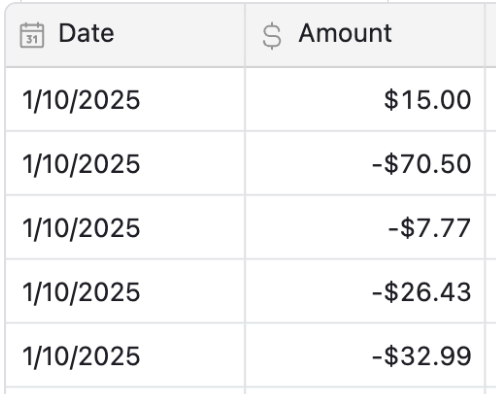Click the -$32.99 amount cell

pos(365,355)
